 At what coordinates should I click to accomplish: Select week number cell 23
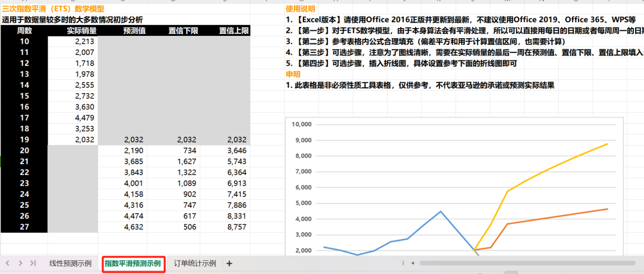[x=24, y=183]
